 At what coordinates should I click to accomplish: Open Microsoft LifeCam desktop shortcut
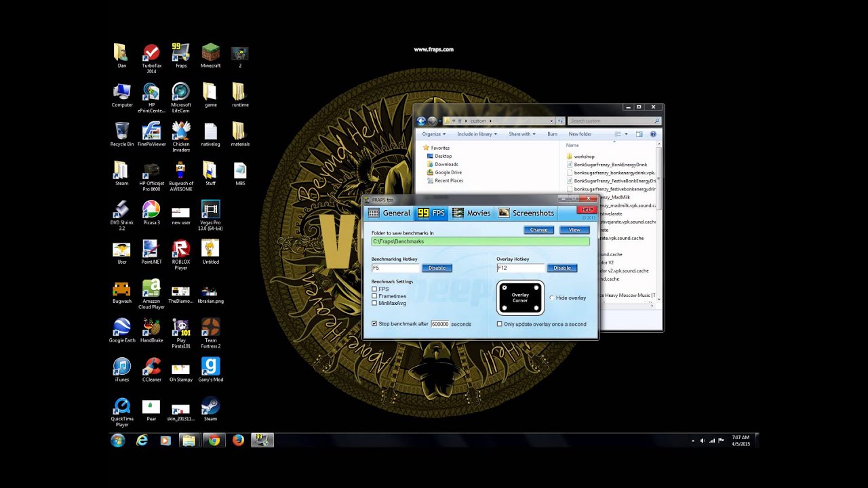[x=181, y=98]
